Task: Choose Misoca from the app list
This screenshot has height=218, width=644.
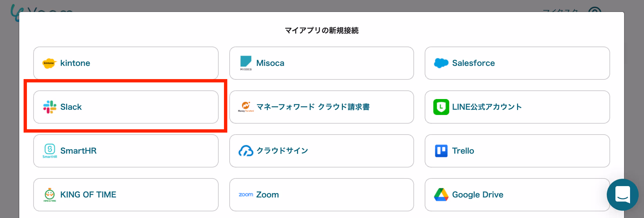Action: click(x=321, y=63)
